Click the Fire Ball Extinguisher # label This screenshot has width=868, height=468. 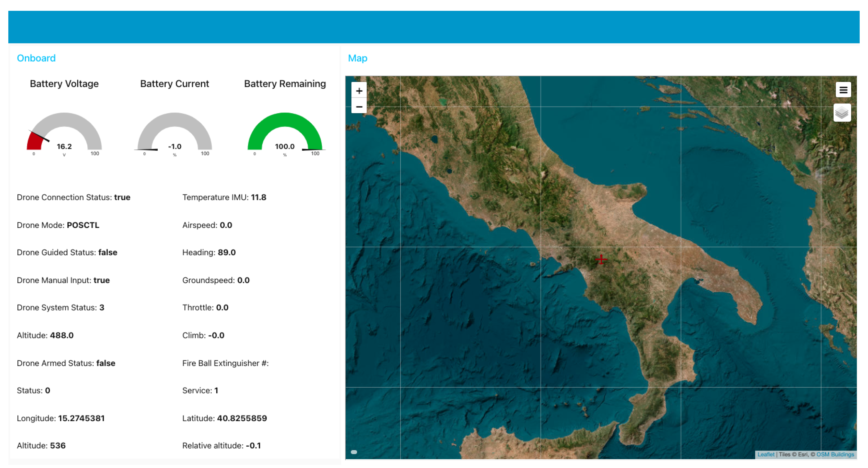tap(225, 363)
